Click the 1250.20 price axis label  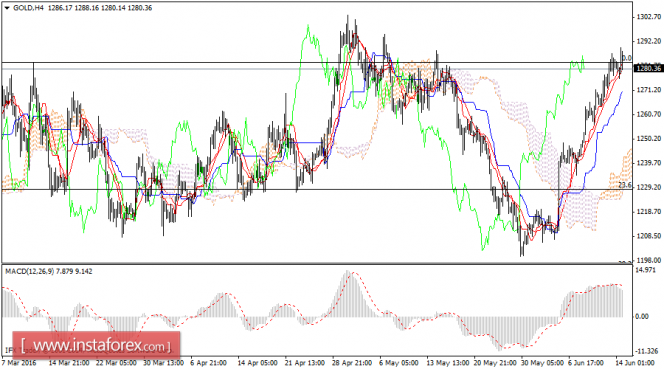pyautogui.click(x=649, y=139)
